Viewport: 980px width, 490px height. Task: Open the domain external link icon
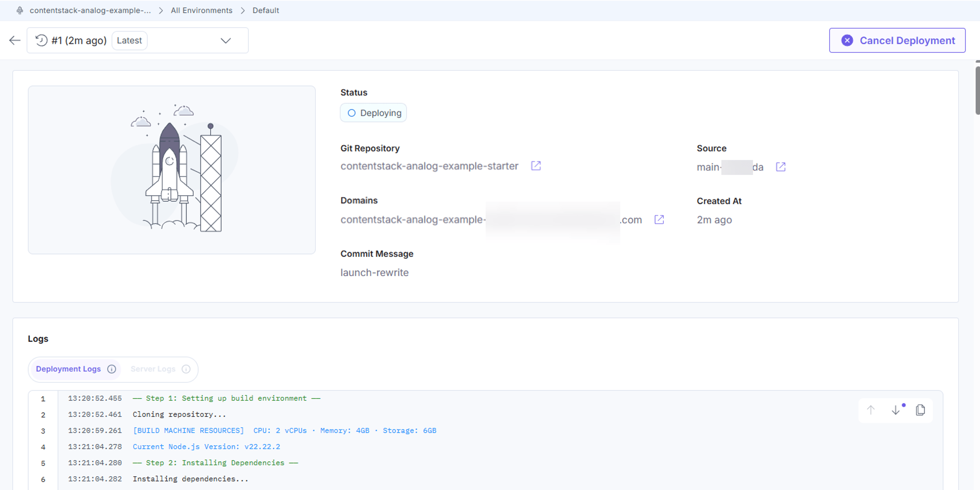(659, 219)
